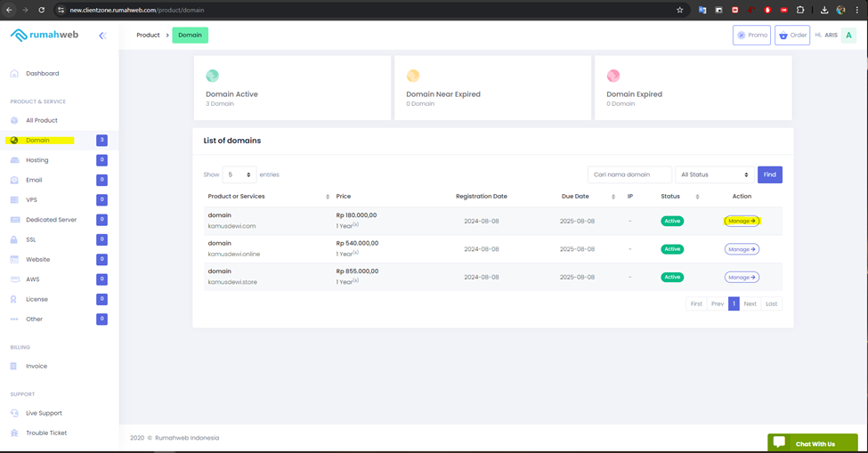Click the browser address bar URL
Image resolution: width=868 pixels, height=453 pixels.
coord(137,10)
